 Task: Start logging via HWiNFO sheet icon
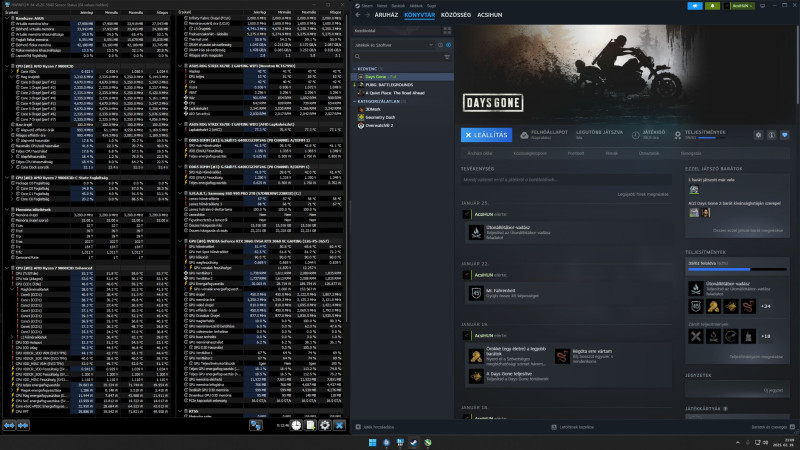(310, 426)
